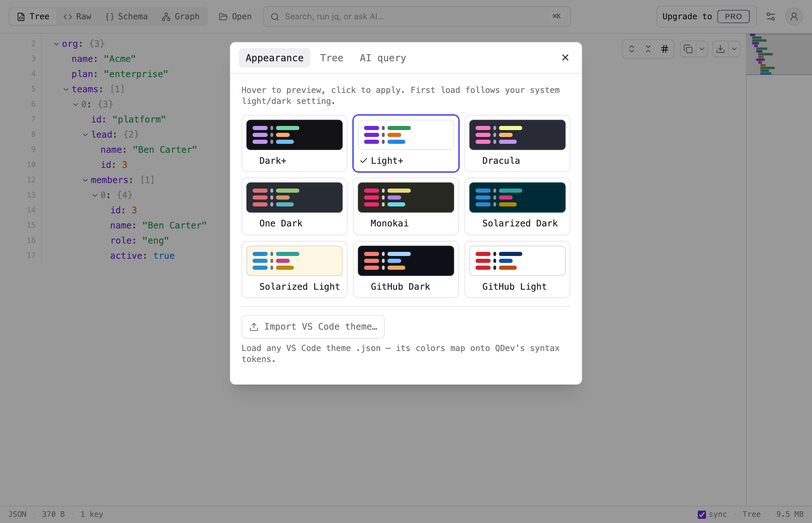Collapse the members array
This screenshot has height=523, width=812.
pos(85,180)
